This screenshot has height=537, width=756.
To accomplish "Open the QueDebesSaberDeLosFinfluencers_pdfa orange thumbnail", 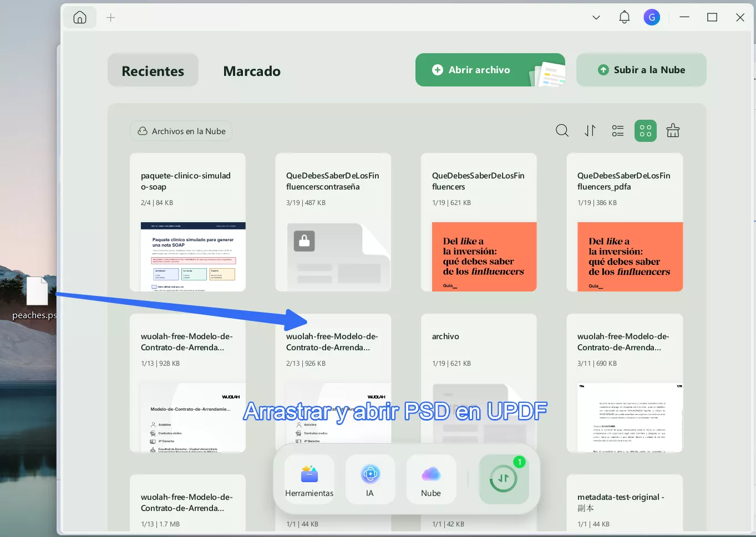I will [630, 257].
